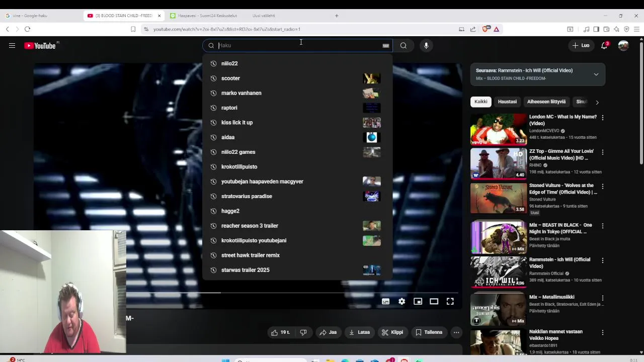Select suggestion kiss lick it up
This screenshot has width=644, height=362.
297,123
